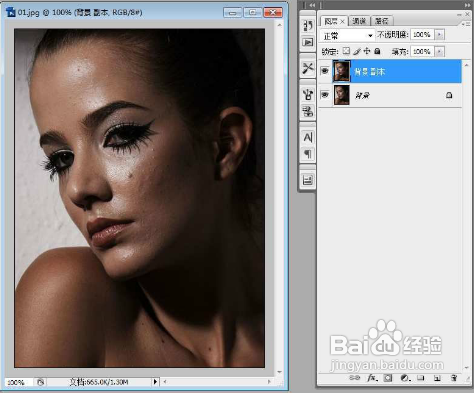Select the 背景 layer thumbnail
The height and width of the screenshot is (393, 474).
click(x=342, y=95)
